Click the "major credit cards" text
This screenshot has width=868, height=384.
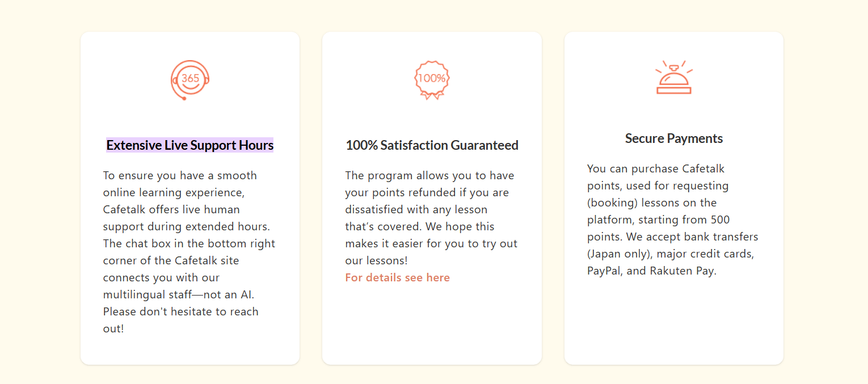tap(705, 254)
